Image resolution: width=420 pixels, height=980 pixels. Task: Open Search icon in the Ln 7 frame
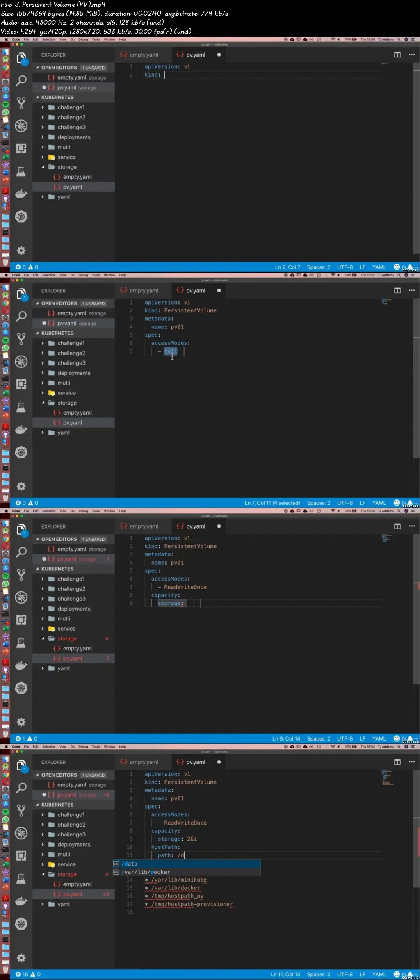point(21,316)
